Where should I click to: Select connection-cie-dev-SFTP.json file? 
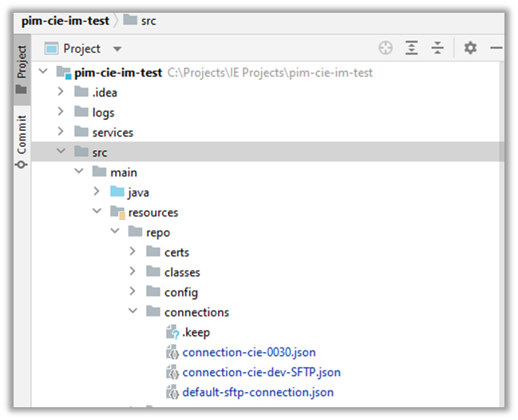click(261, 372)
